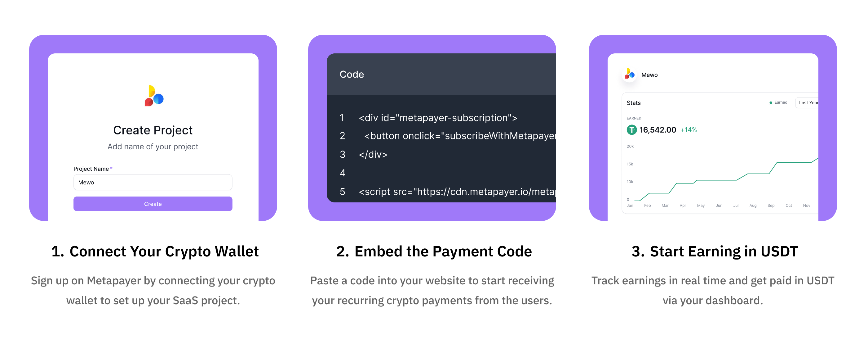Click the Nov label on chart axis

click(x=806, y=206)
